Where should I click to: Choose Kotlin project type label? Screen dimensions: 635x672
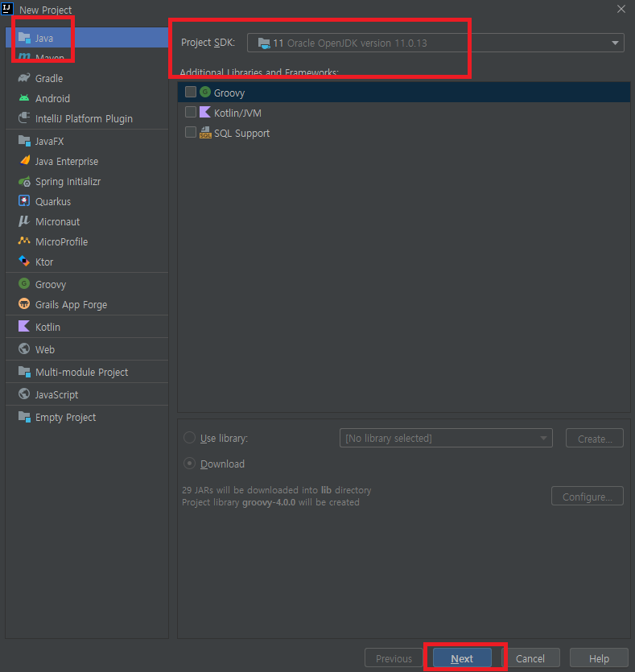48,327
